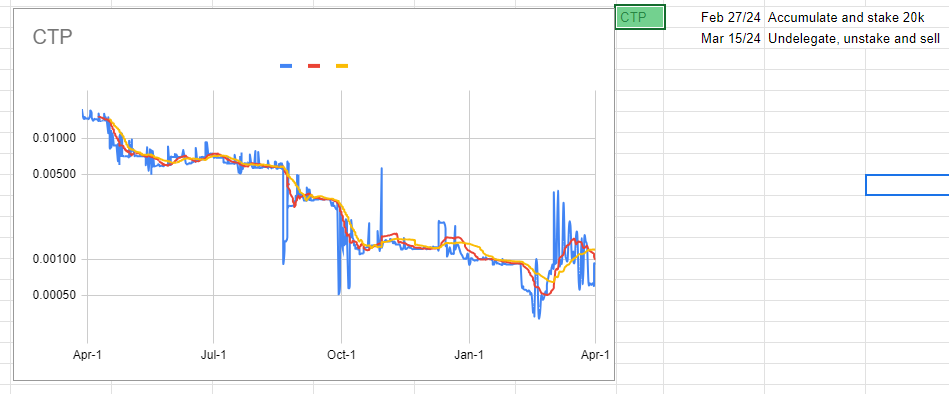Click the Oct-1 horizontal axis label
This screenshot has width=949, height=394.
tap(341, 355)
